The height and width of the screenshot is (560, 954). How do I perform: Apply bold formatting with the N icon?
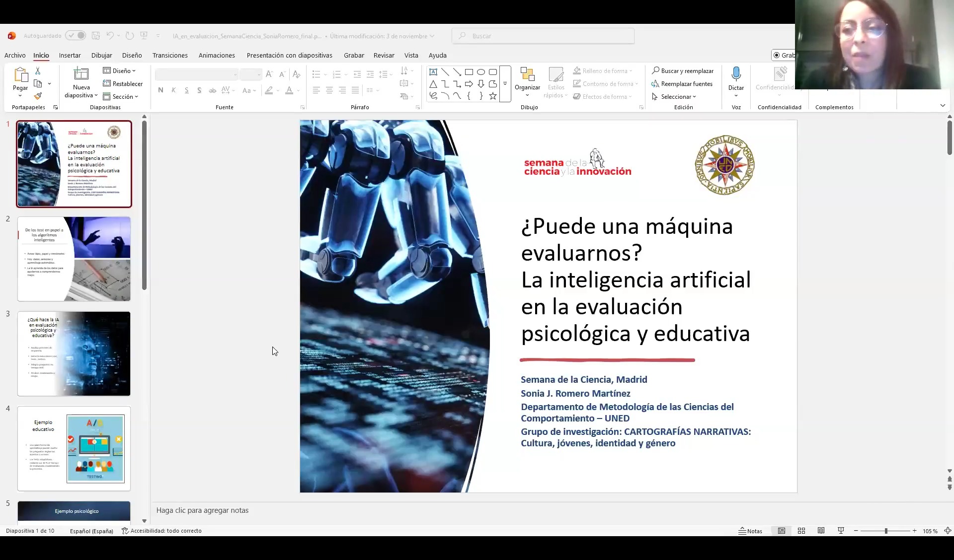(x=160, y=90)
